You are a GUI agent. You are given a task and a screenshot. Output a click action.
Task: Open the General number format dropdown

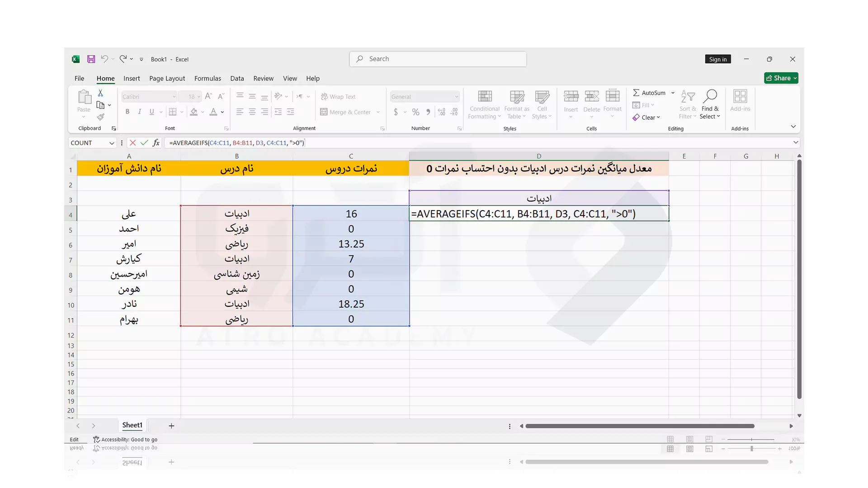tap(457, 97)
